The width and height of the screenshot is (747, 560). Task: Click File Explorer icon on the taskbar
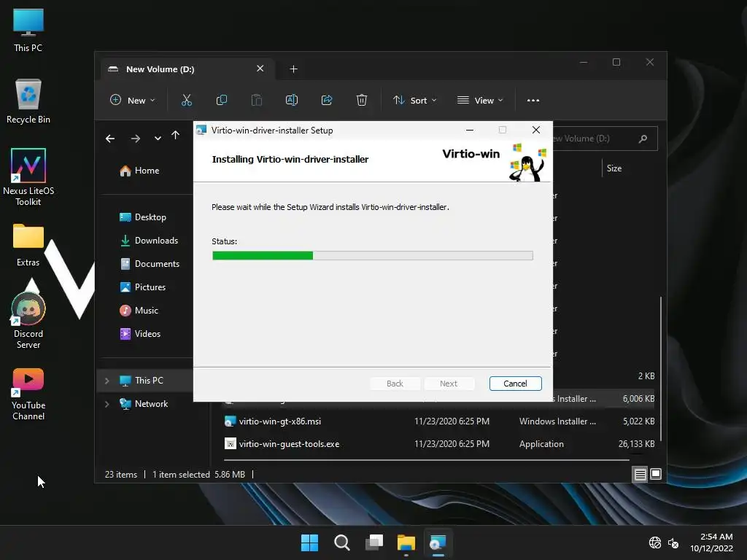click(406, 542)
